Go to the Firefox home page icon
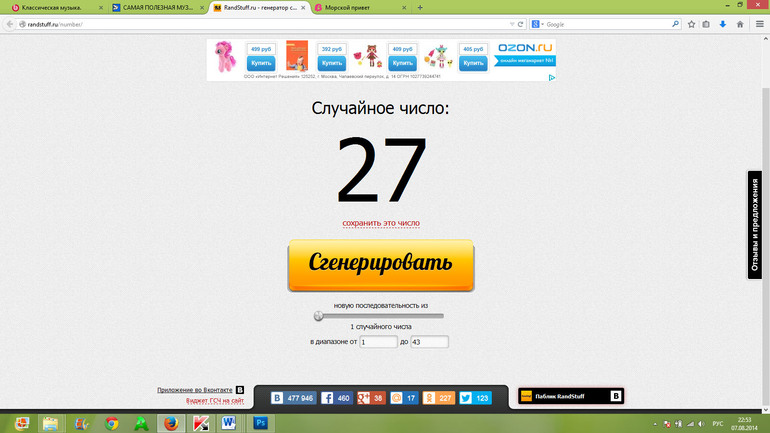 coord(740,23)
